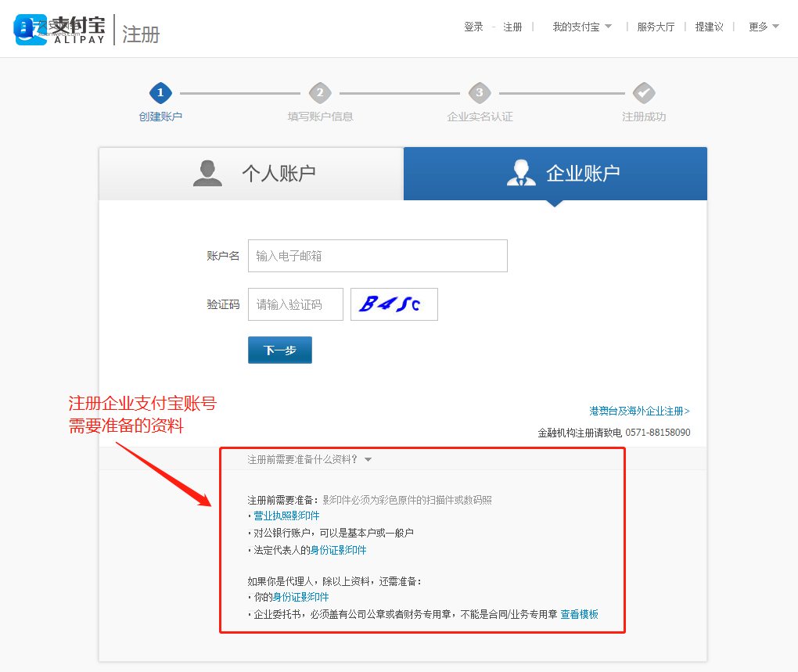Screen dimensions: 798x672
Task: Open 你的身份证影印件 link for agent
Action: (300, 597)
